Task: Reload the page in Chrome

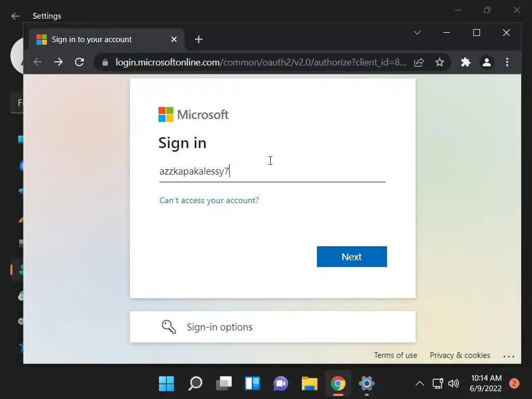Action: (79, 62)
